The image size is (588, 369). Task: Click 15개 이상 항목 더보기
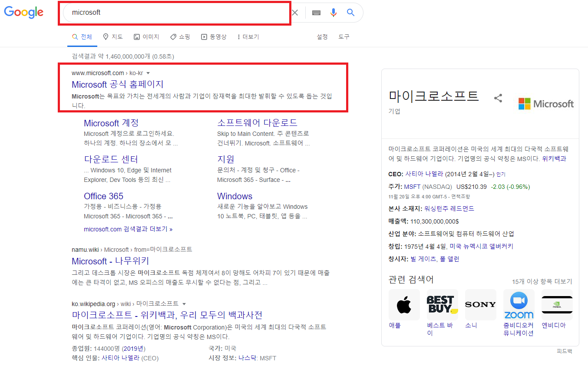(542, 282)
